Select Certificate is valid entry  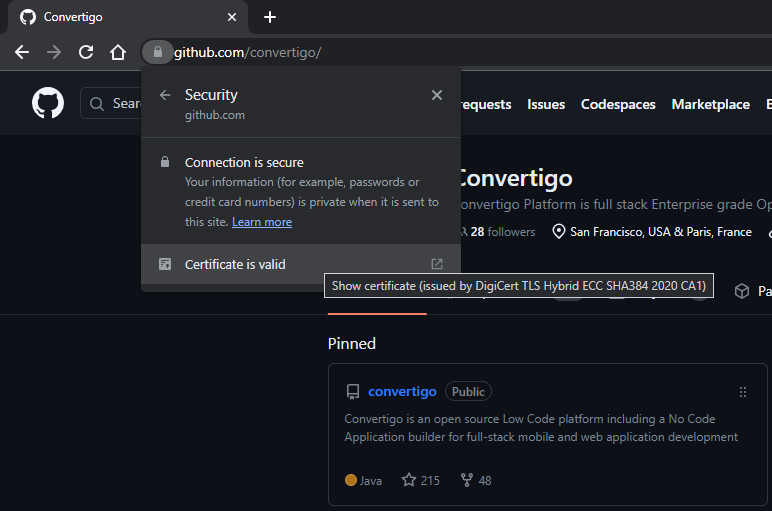coord(235,264)
